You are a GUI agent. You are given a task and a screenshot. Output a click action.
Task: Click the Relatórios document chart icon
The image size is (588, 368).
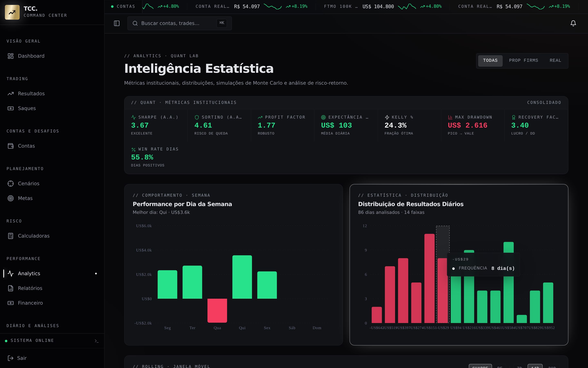click(x=10, y=288)
